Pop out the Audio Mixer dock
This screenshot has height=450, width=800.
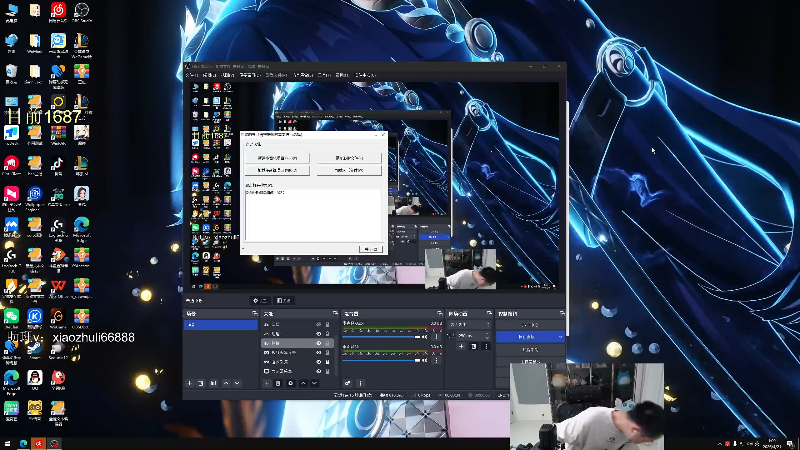click(440, 313)
